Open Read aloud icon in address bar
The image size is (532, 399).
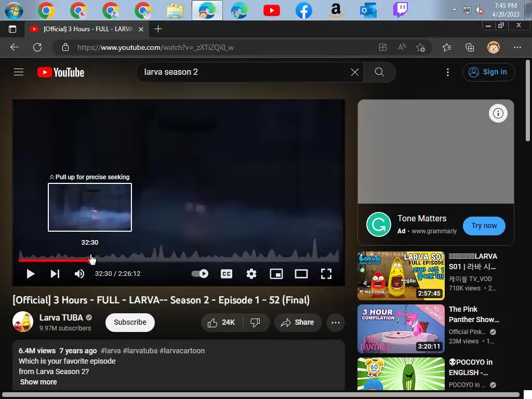[x=402, y=47]
